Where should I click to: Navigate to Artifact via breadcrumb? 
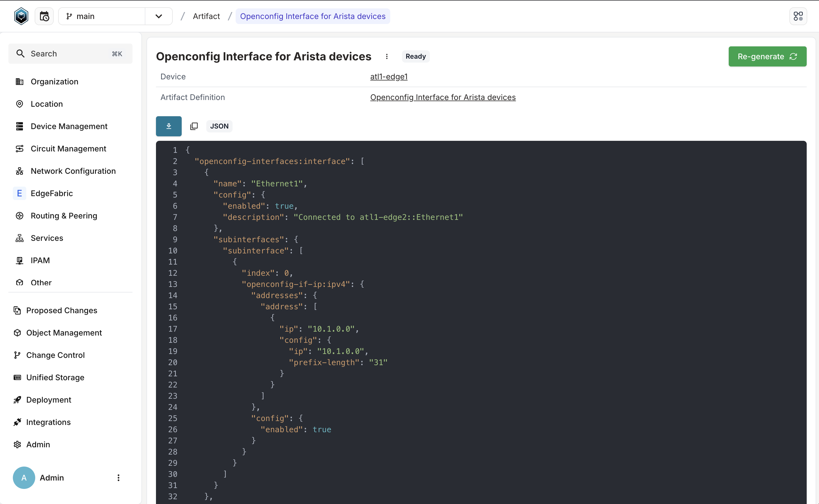coord(206,16)
